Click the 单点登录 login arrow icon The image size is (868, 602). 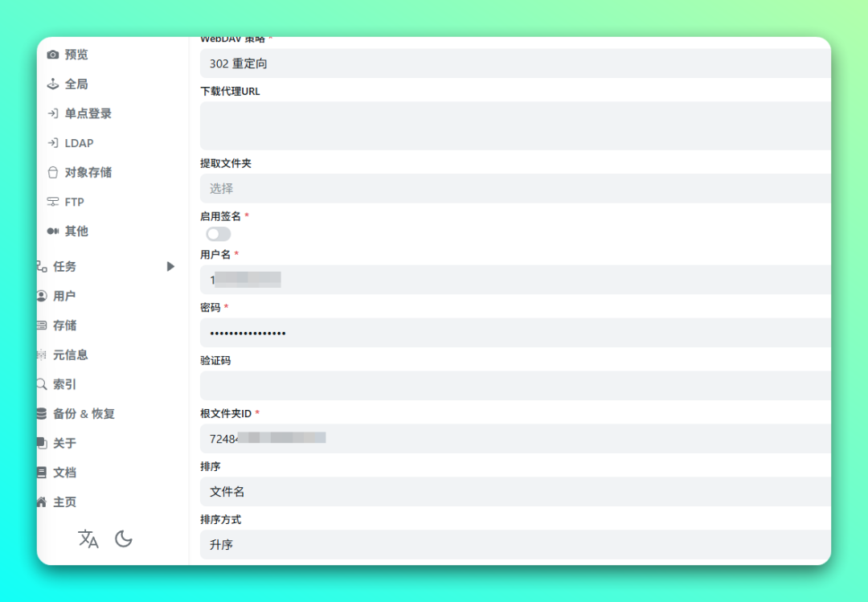click(52, 113)
